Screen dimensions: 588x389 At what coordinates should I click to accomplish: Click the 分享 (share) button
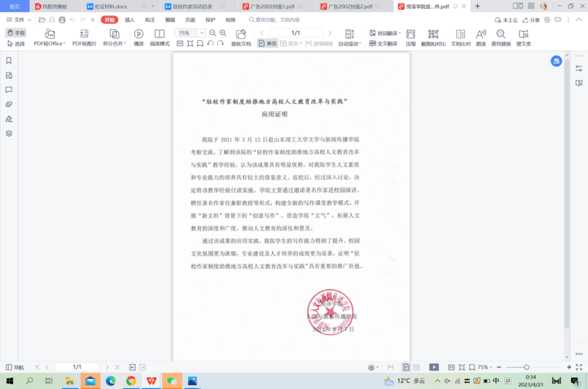531,20
